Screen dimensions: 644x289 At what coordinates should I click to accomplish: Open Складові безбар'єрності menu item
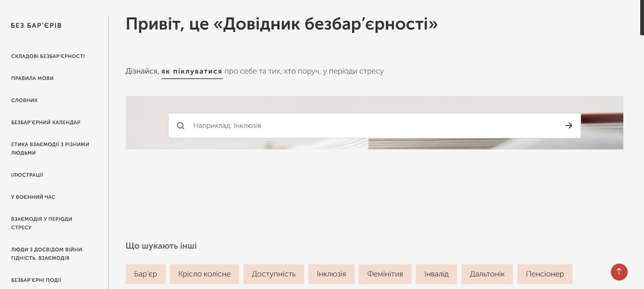click(48, 56)
